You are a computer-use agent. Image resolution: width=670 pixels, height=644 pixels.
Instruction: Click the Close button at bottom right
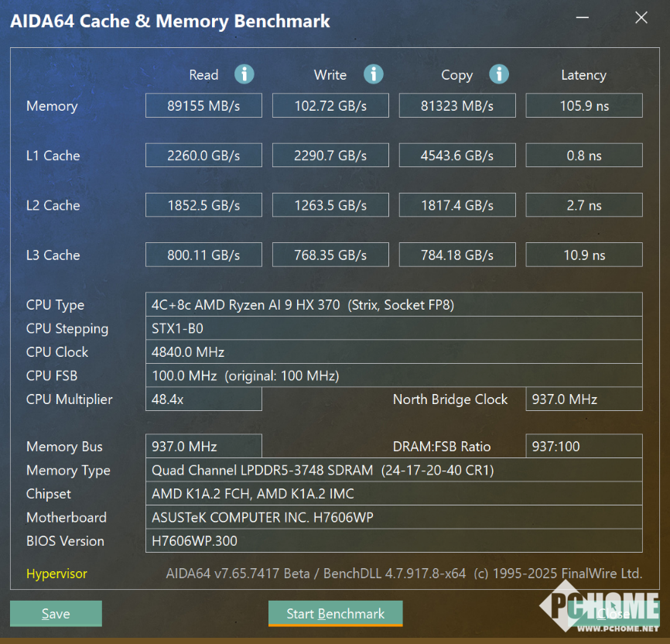click(x=614, y=614)
